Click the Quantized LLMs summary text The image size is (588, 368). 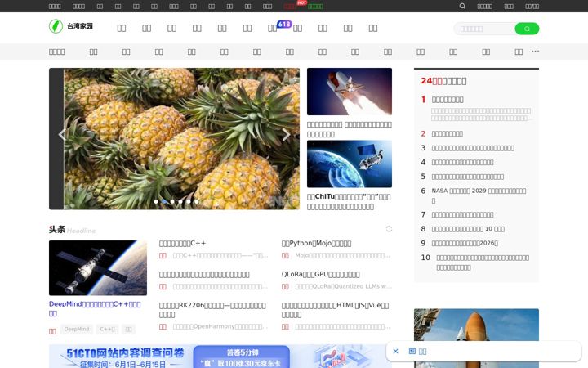point(343,286)
